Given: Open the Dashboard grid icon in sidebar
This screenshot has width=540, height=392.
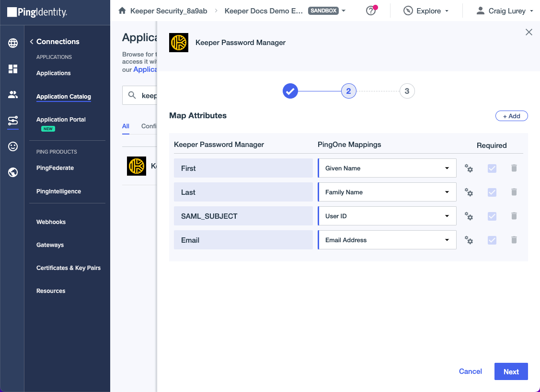Looking at the screenshot, I should coord(13,69).
